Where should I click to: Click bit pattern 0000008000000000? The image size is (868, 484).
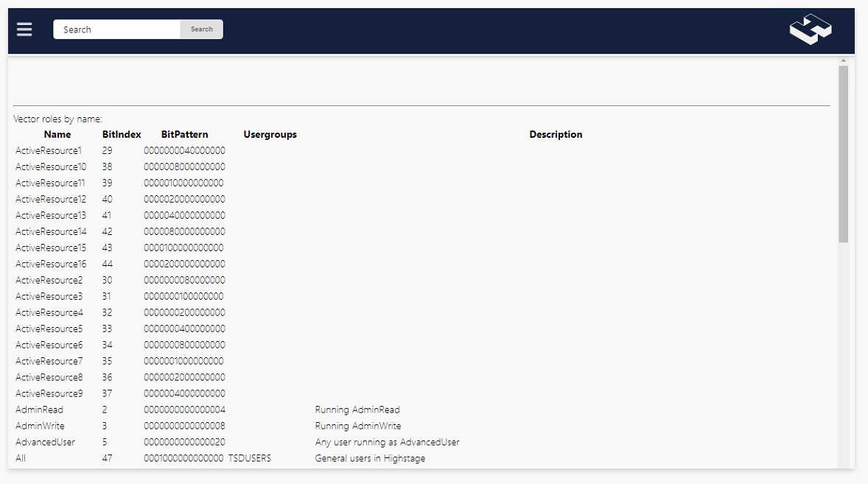coord(185,166)
